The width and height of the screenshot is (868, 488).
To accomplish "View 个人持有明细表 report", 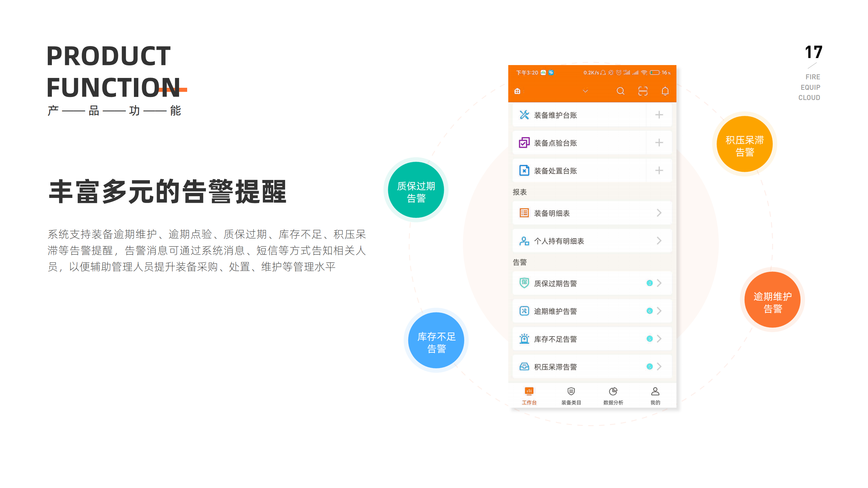I will click(590, 241).
